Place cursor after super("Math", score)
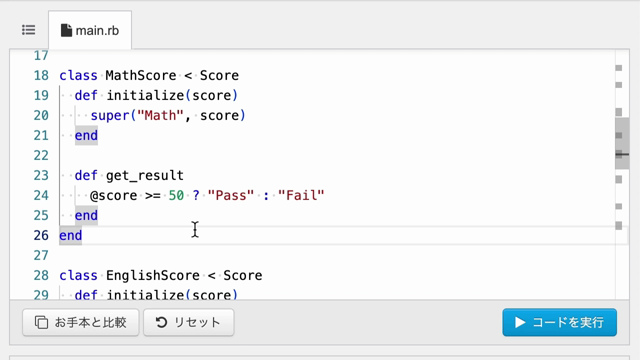The image size is (640, 360). (247, 116)
